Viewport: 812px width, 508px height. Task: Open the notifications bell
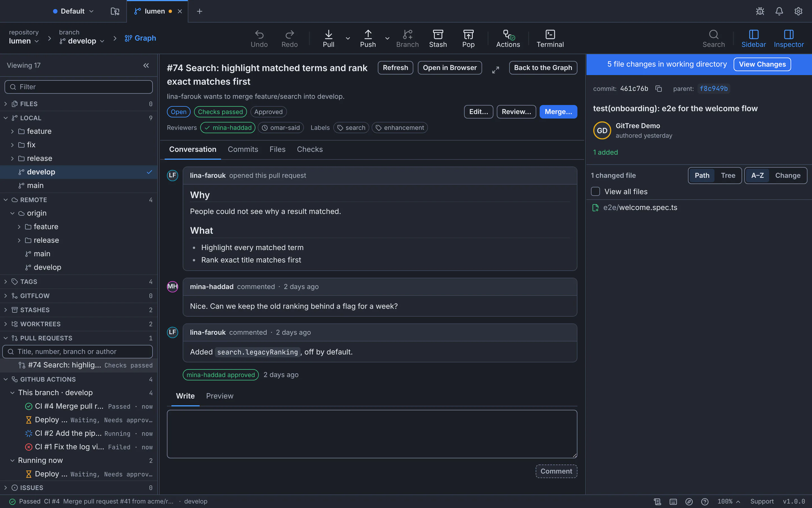click(x=779, y=11)
